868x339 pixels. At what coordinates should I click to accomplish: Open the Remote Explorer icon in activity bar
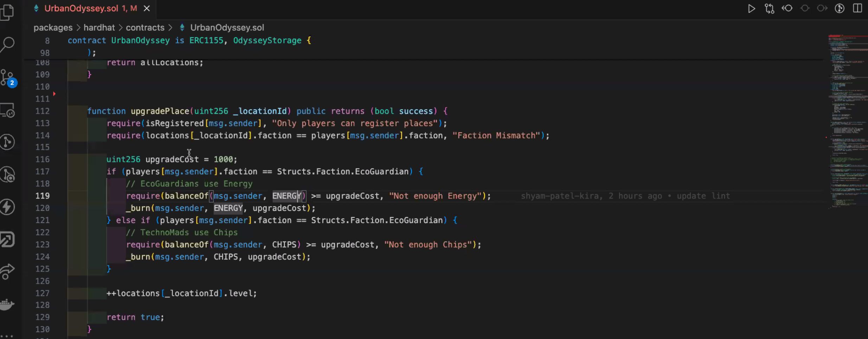8,110
